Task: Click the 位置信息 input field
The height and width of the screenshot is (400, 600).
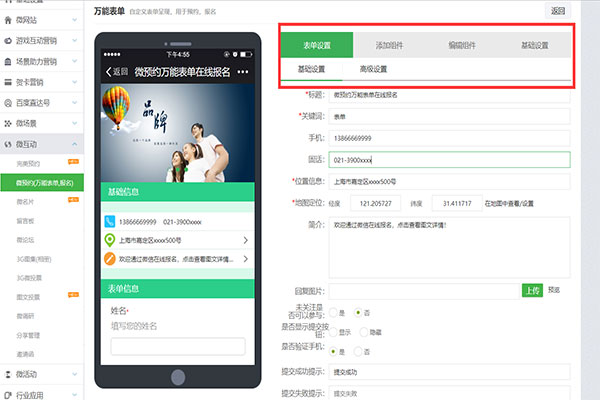Action: coord(449,181)
